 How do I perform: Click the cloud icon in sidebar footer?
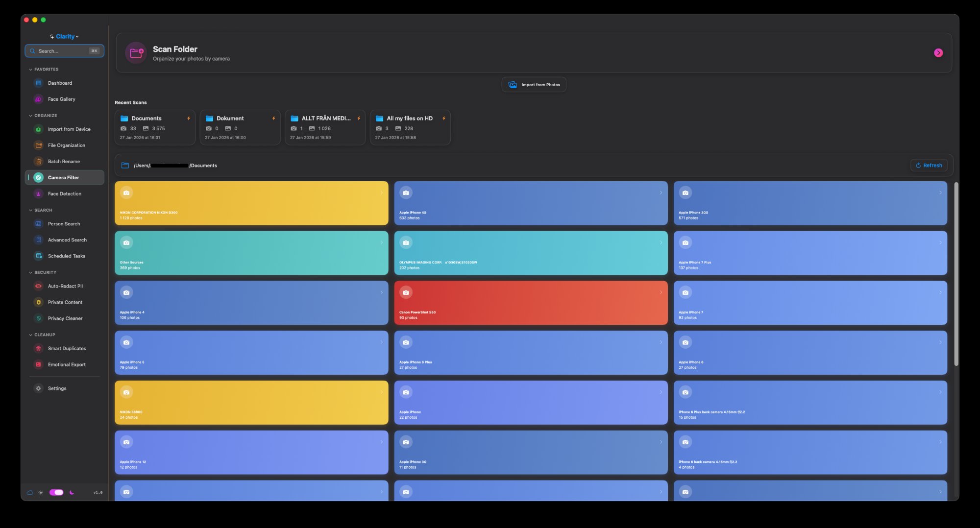(30, 492)
